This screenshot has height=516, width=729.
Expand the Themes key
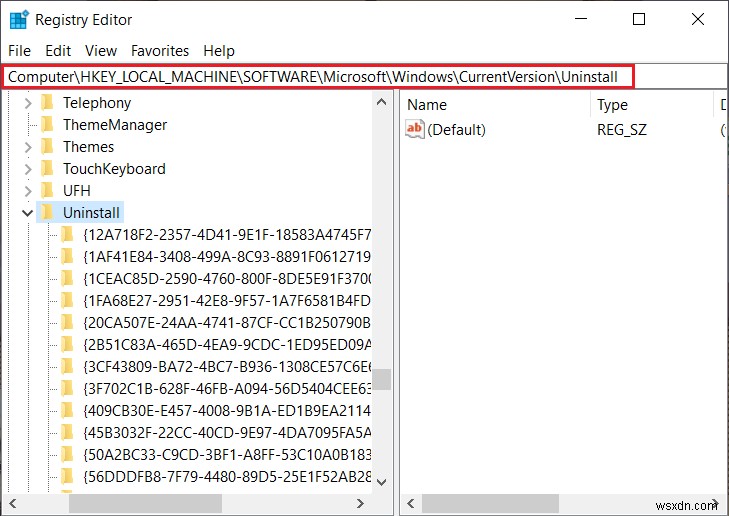tap(28, 147)
